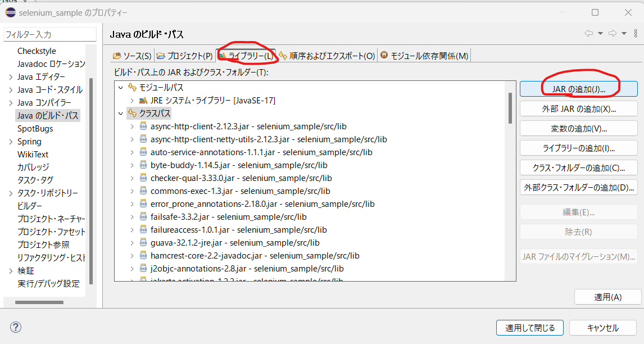Expand the Java エディター tree node
Image resolution: width=644 pixels, height=344 pixels.
tap(11, 77)
